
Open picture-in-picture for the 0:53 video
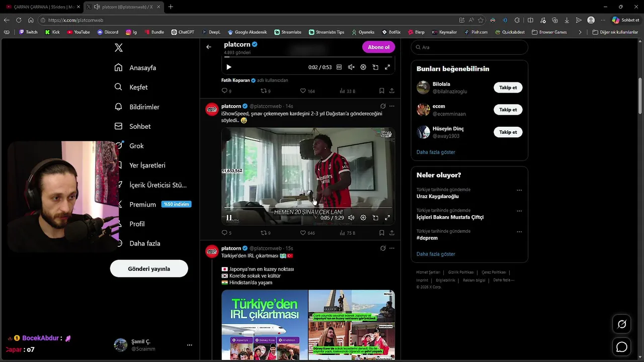375,67
